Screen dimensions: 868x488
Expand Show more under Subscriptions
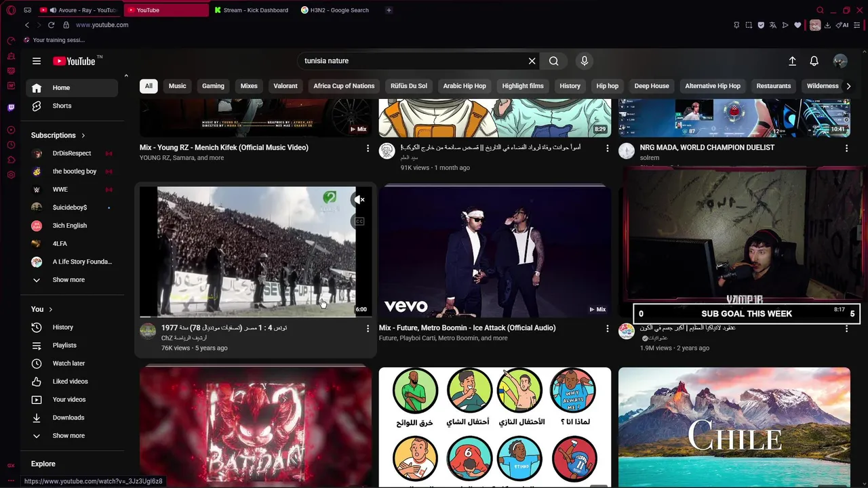point(72,280)
